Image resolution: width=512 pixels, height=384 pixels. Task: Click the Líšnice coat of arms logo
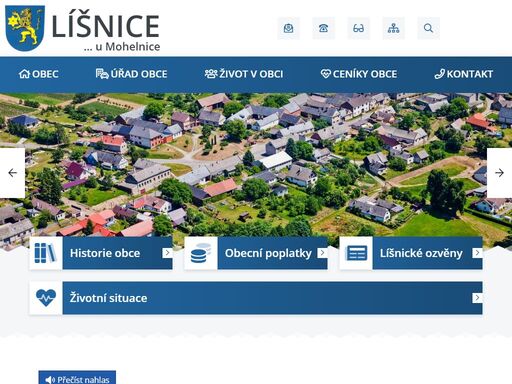click(25, 28)
